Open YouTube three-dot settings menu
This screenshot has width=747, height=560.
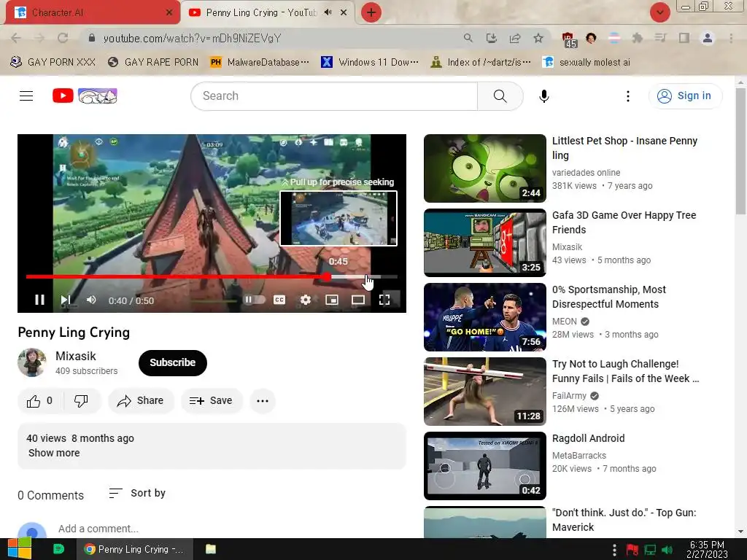point(628,96)
